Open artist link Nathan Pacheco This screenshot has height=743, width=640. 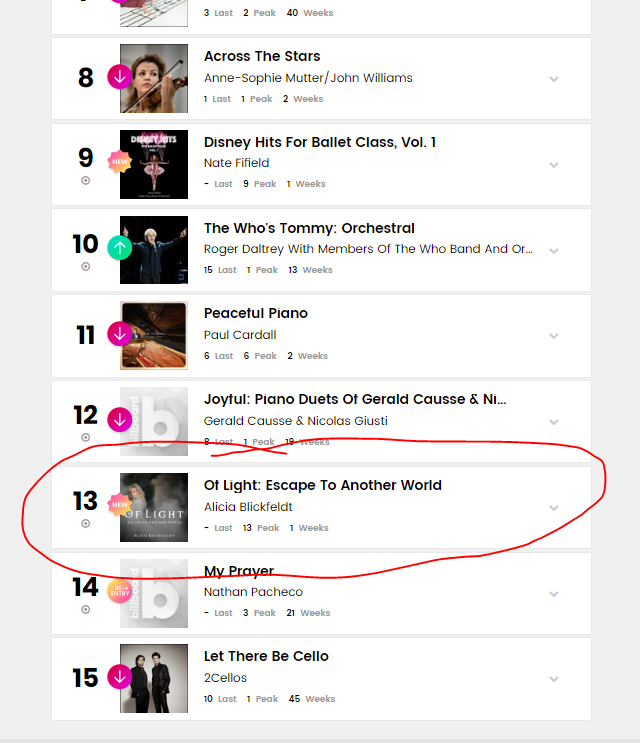click(253, 592)
